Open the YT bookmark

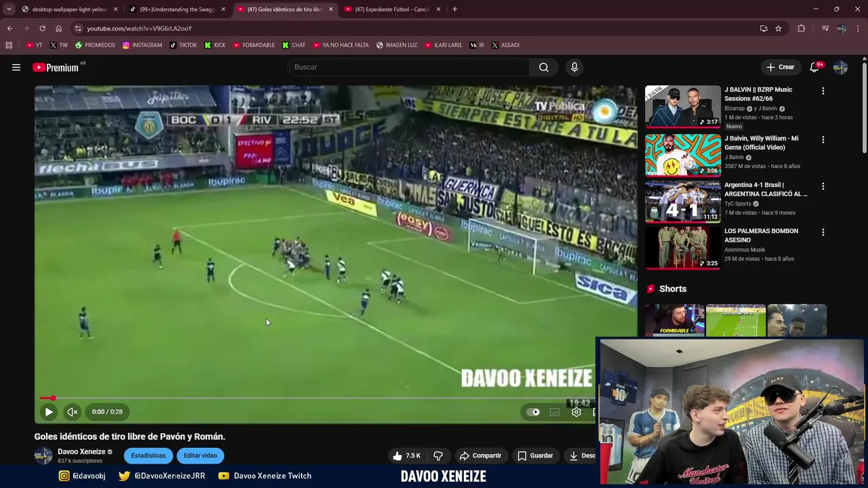tap(34, 45)
